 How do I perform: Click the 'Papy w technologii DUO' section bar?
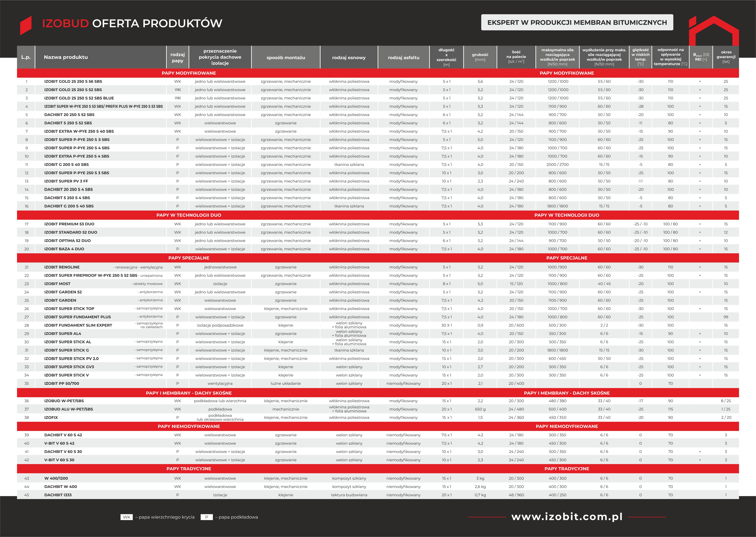pyautogui.click(x=189, y=215)
